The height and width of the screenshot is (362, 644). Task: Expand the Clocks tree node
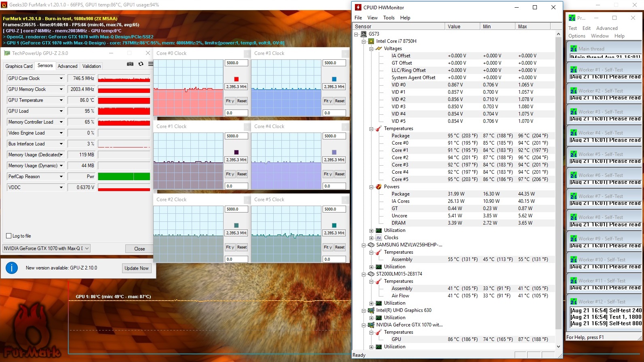tap(371, 238)
